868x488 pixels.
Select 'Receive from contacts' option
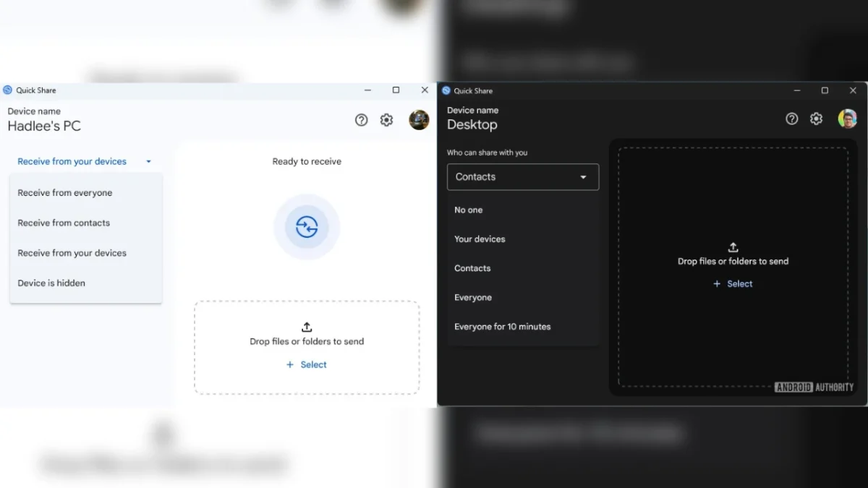[64, 223]
